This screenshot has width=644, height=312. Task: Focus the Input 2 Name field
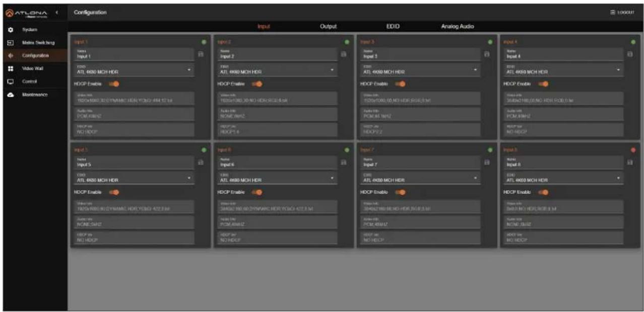(x=277, y=54)
